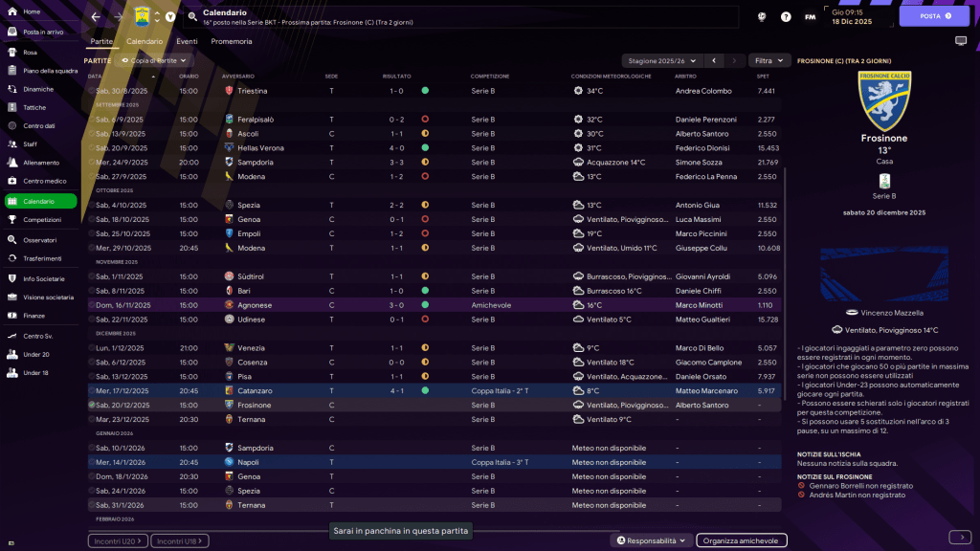Expand the Responsabilità dropdown
The image size is (980, 551).
pos(651,540)
